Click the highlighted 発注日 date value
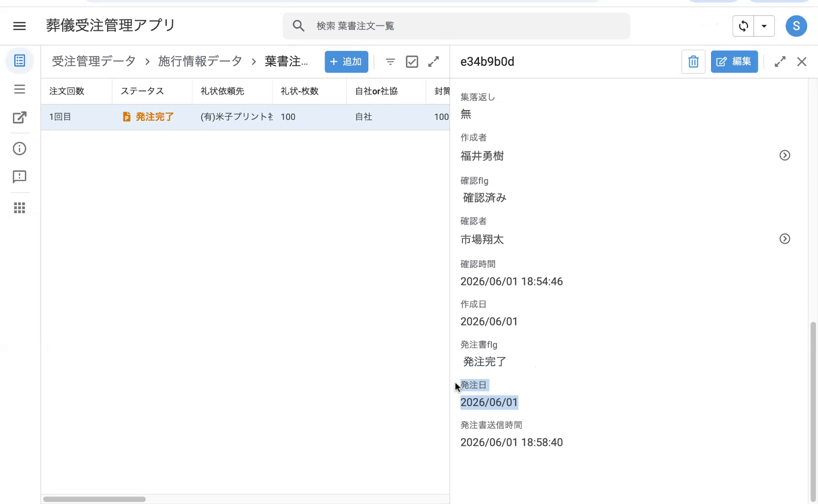The image size is (818, 504). [x=489, y=402]
